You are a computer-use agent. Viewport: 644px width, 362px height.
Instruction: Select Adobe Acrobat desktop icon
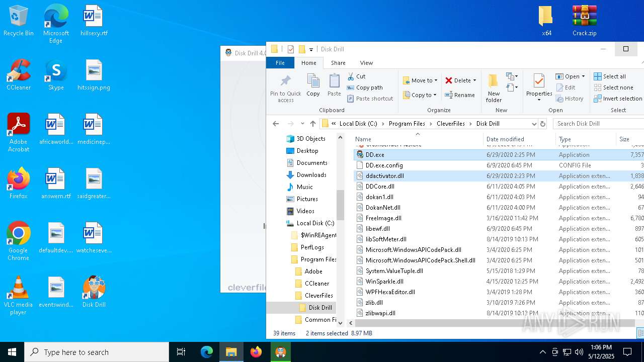(x=19, y=133)
